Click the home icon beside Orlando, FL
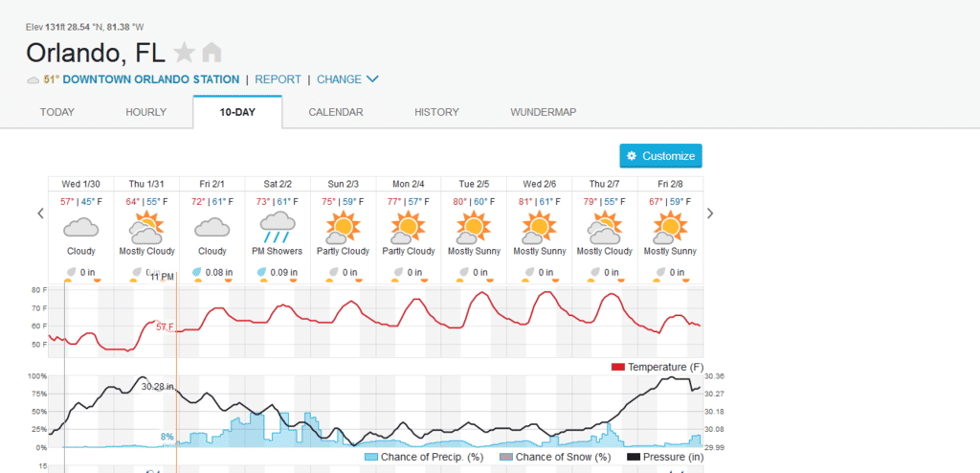Screen dimensions: 980x473 [212, 53]
